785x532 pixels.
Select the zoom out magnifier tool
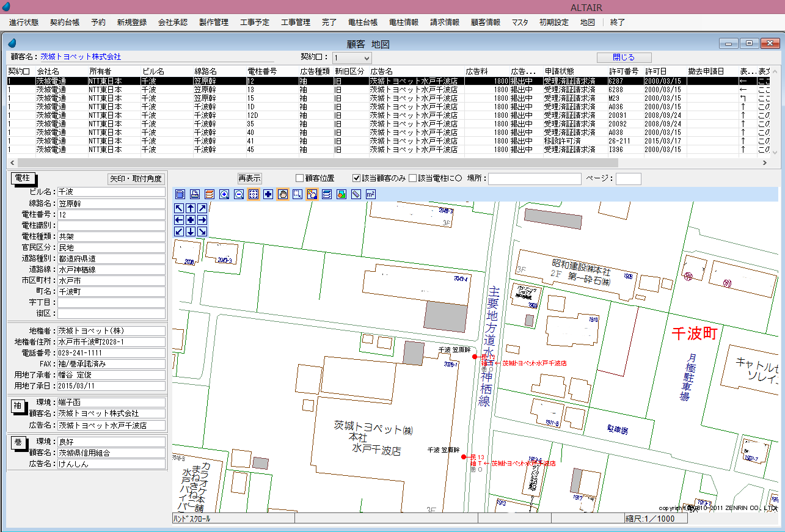[x=239, y=194]
